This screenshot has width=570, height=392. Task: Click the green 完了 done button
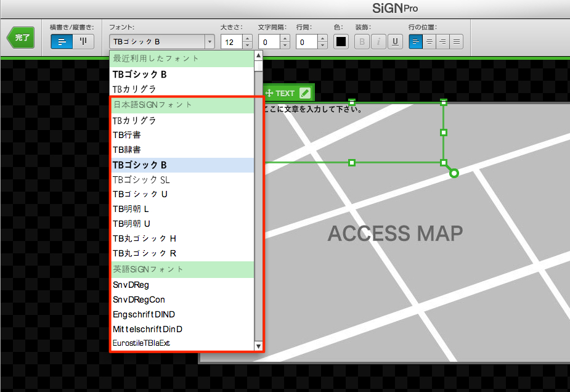click(21, 38)
